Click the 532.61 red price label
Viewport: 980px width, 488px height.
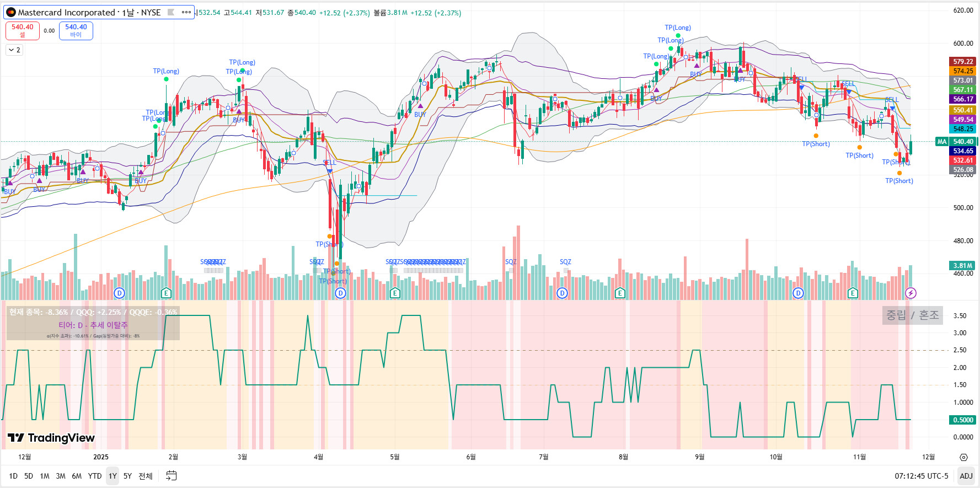(963, 160)
